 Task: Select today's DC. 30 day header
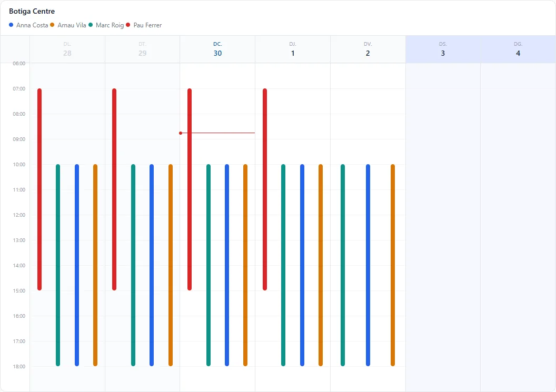pos(217,49)
